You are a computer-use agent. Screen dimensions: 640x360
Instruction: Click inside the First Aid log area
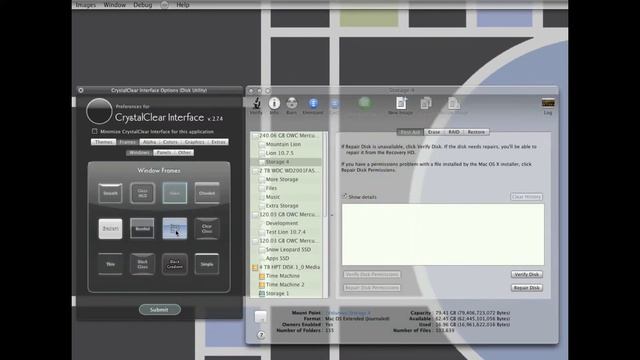click(x=443, y=235)
